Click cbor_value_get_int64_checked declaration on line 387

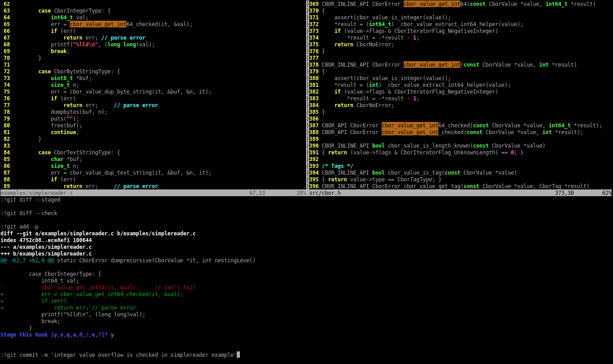click(462, 126)
